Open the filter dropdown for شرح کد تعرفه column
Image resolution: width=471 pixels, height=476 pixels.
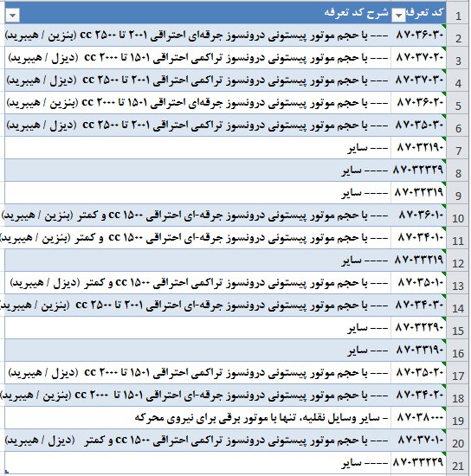pyautogui.click(x=13, y=16)
